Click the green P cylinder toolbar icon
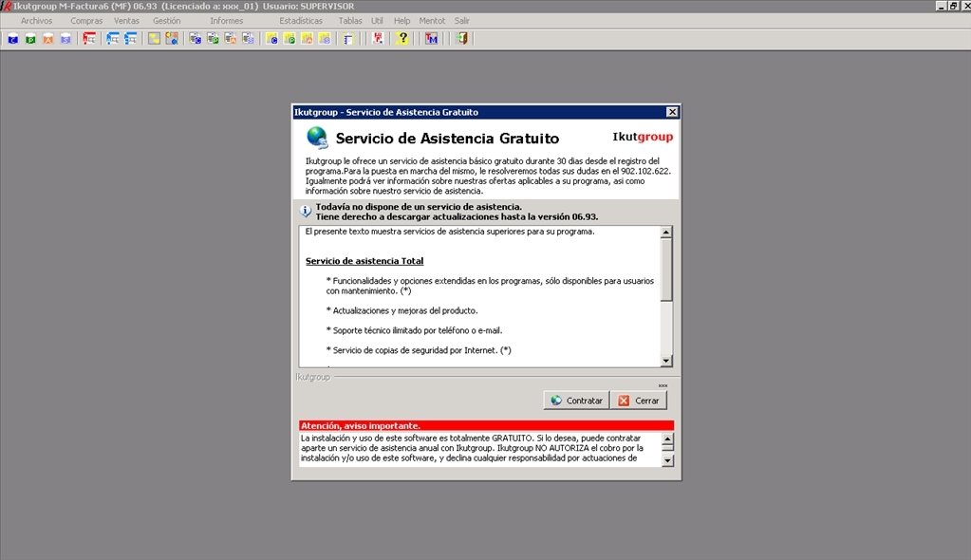This screenshot has width=971, height=560. [30, 39]
